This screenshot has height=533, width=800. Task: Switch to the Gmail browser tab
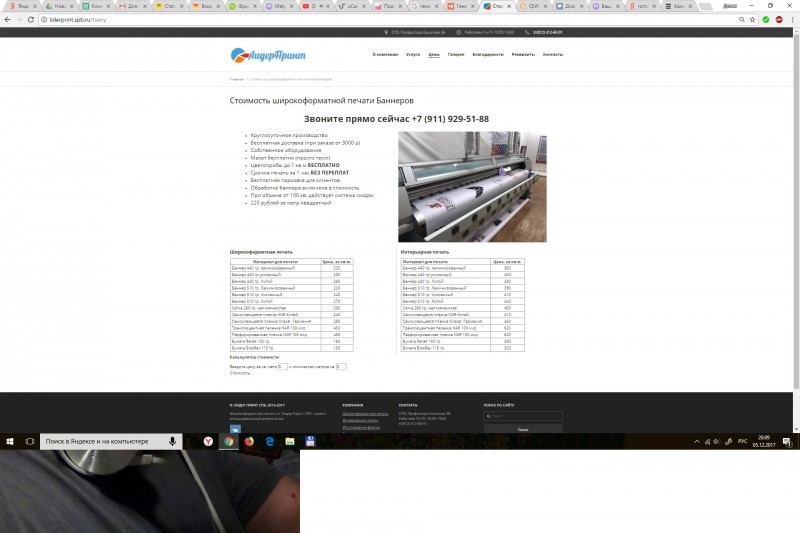[x=131, y=6]
